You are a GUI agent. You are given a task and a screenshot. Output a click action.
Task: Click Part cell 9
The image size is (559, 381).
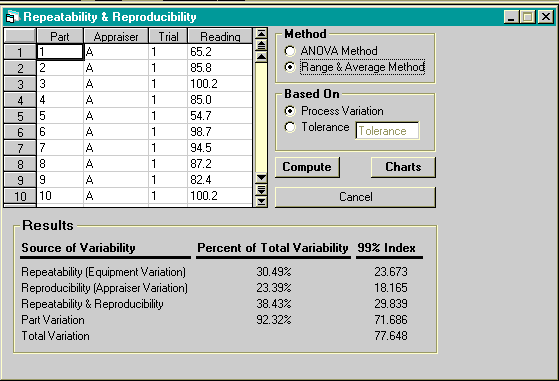[x=60, y=180]
